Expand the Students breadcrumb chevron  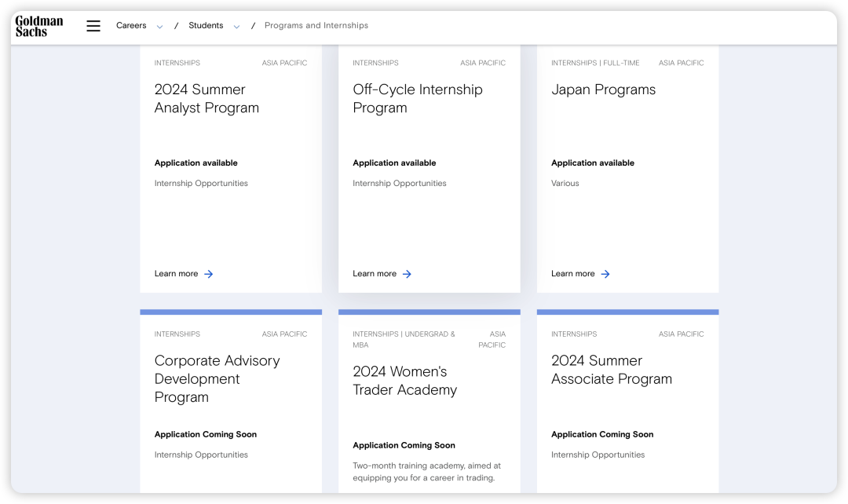pyautogui.click(x=236, y=27)
